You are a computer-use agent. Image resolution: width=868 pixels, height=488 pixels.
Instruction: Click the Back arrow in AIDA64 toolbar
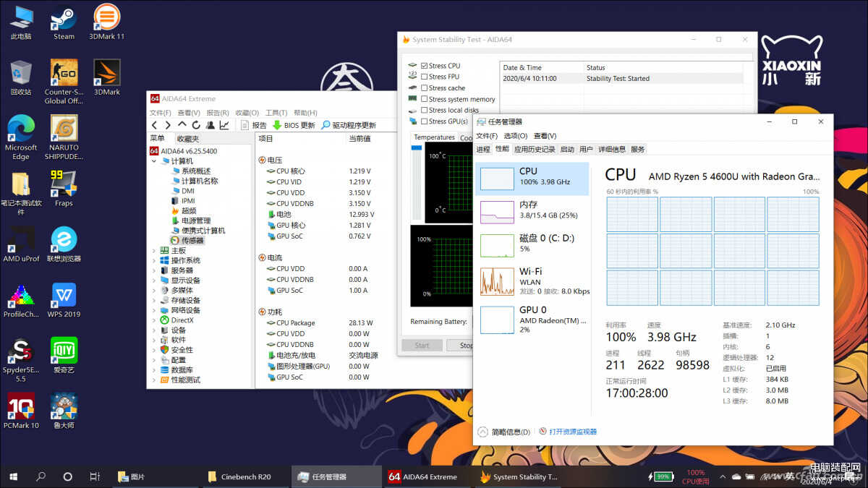click(x=155, y=125)
